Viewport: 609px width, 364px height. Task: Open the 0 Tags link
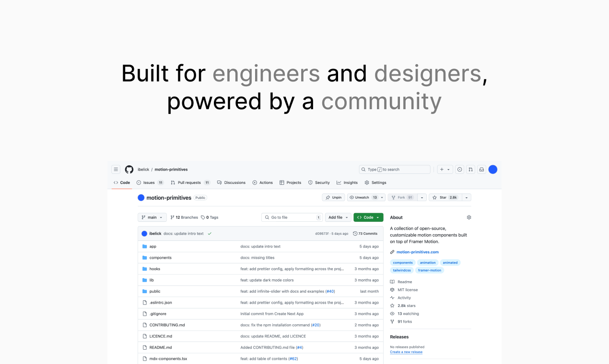click(210, 217)
